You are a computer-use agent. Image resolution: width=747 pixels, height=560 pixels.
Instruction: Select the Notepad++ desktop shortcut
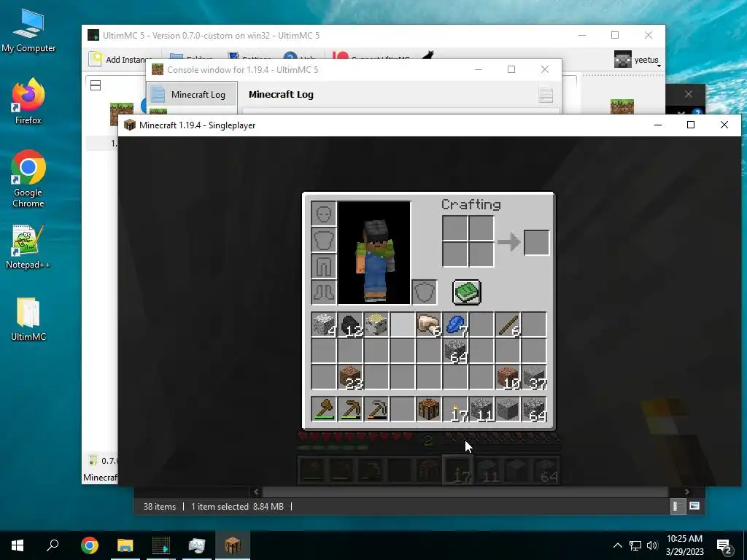pos(28,247)
